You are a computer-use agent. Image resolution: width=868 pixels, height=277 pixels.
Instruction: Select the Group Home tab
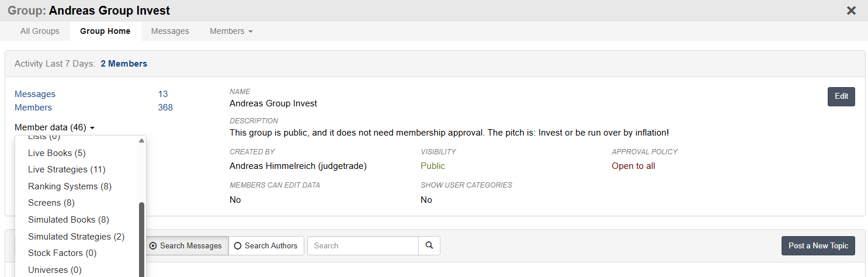(x=105, y=31)
